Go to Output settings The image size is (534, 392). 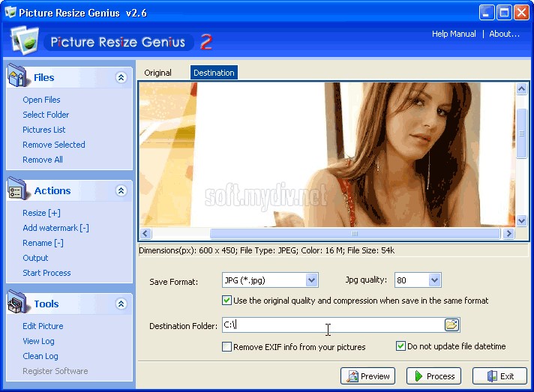click(35, 258)
